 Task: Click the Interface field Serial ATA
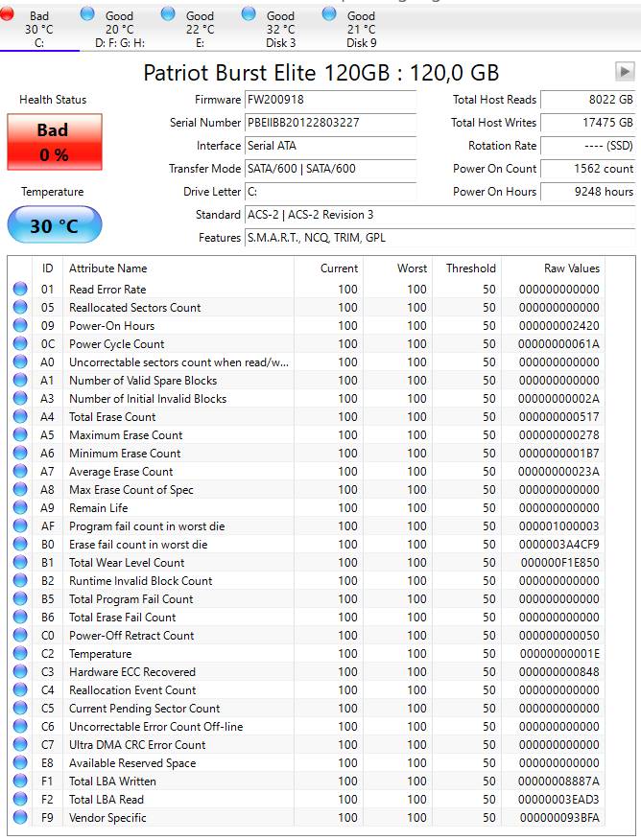331,146
